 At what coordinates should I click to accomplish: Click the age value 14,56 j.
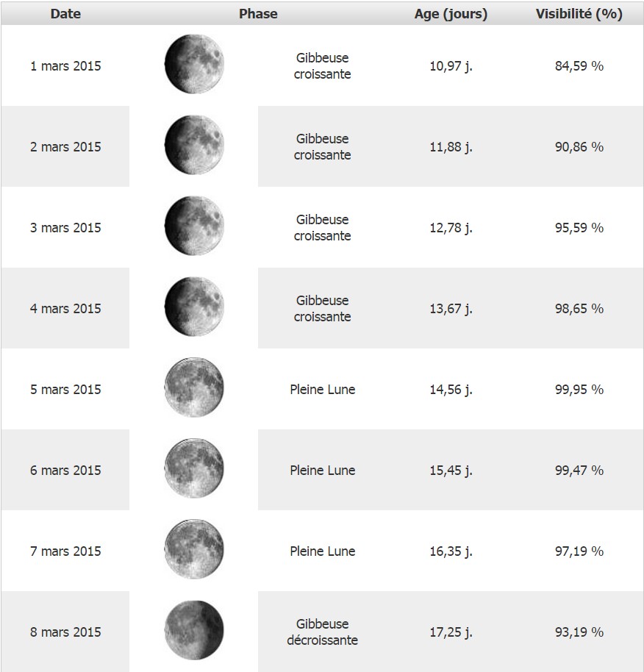coord(451,390)
